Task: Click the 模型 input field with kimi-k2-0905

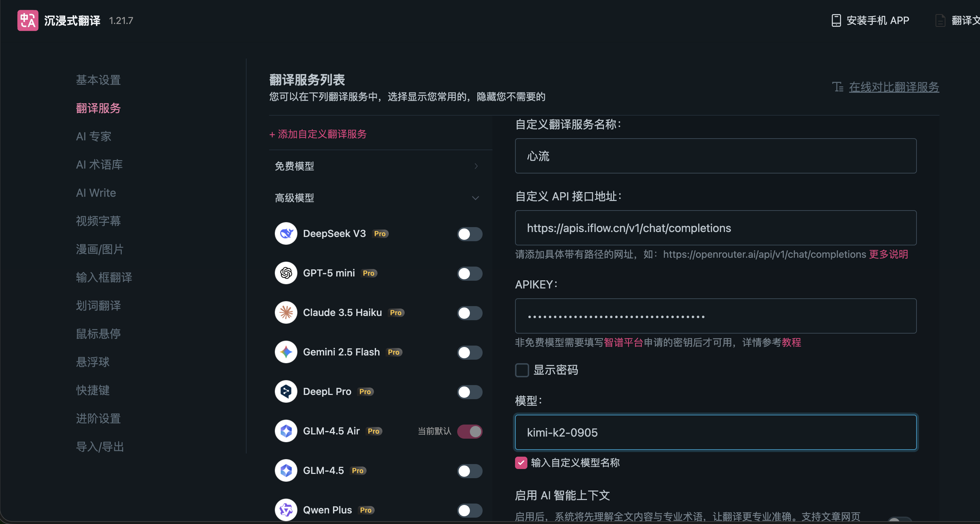Action: pyautogui.click(x=715, y=432)
